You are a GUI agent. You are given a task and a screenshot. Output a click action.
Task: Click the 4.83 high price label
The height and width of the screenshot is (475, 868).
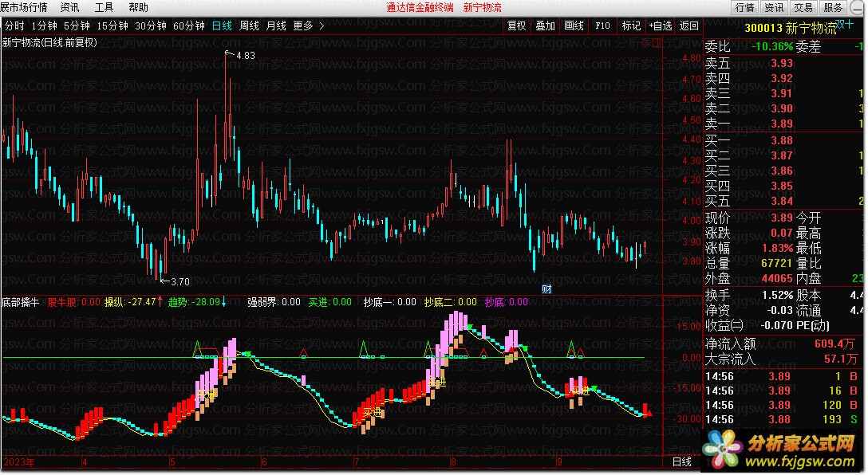245,55
